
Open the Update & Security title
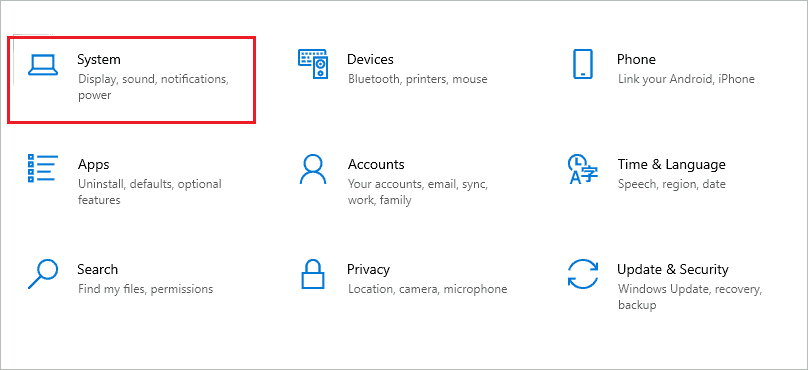(672, 270)
